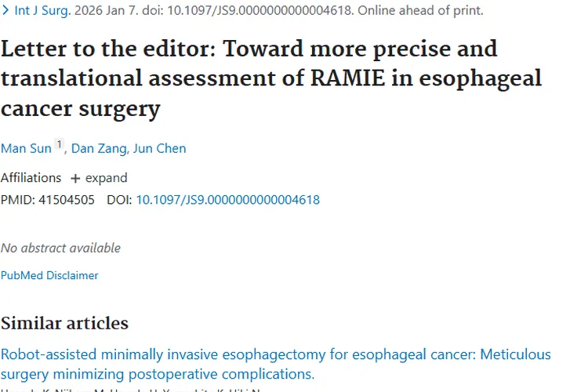Click the chevron icon before Int J Surg

[5, 11]
